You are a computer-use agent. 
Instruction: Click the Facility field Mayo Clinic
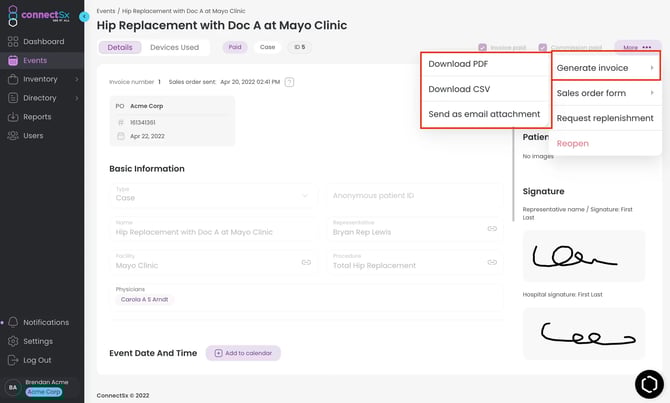[x=213, y=262]
